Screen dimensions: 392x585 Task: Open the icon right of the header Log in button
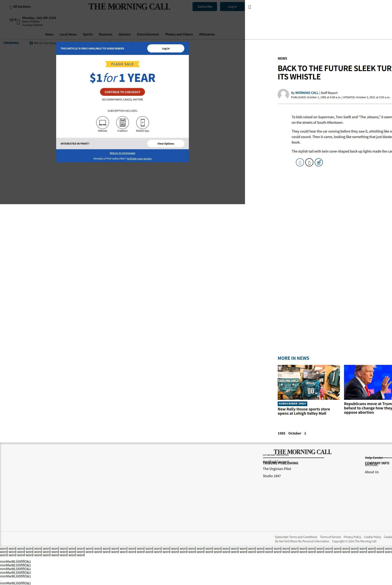(249, 7)
